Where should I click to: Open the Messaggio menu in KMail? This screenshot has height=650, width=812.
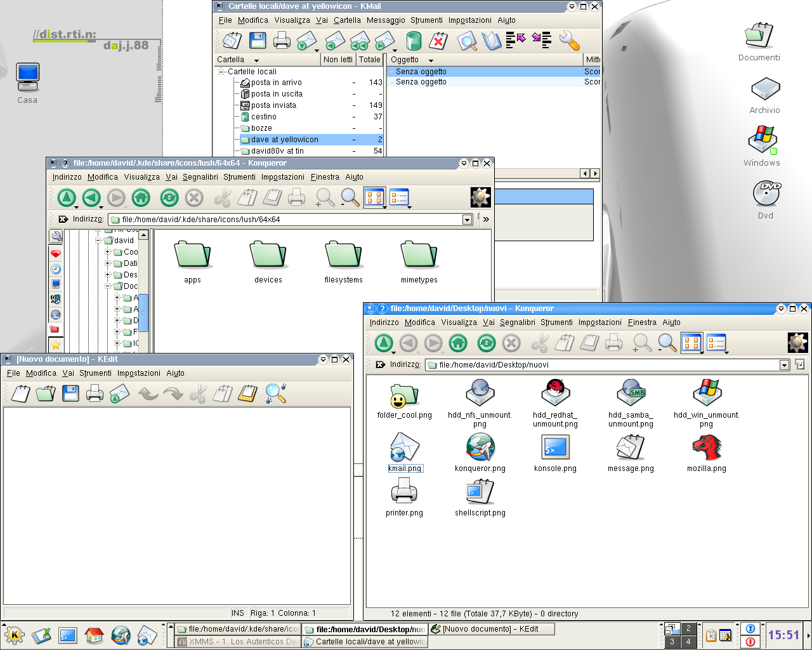point(386,20)
